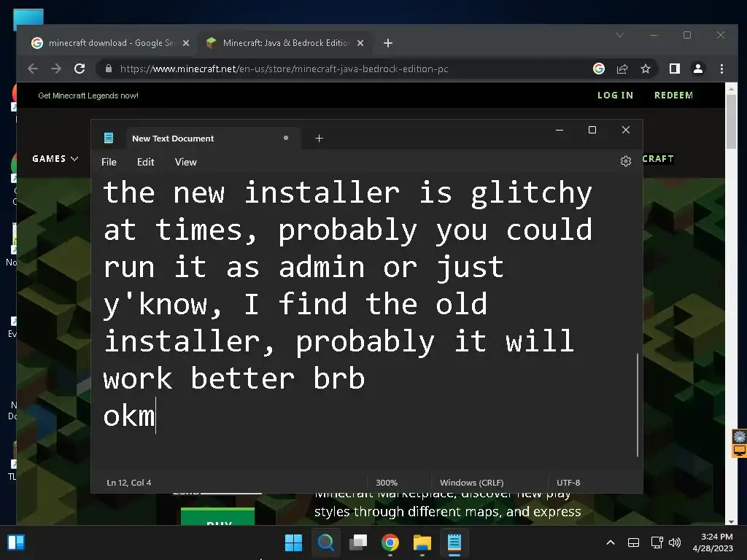747x560 pixels.
Task: Open Notepad from the taskbar
Action: pyautogui.click(x=454, y=542)
